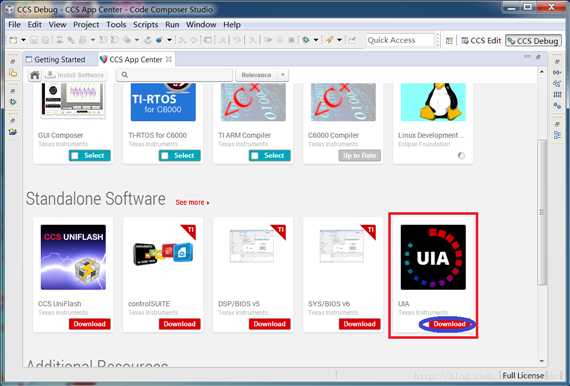Click the CCS UniFlash thumbnail
The image size is (570, 386).
73,257
